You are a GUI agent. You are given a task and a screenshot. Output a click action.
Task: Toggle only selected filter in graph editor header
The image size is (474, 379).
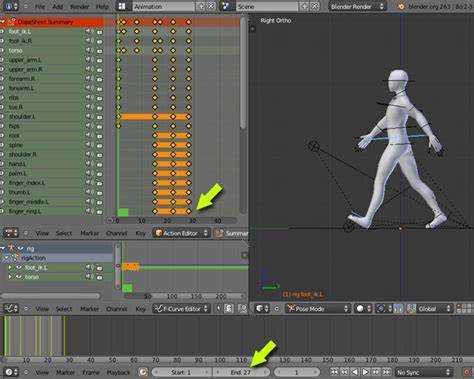[218, 309]
